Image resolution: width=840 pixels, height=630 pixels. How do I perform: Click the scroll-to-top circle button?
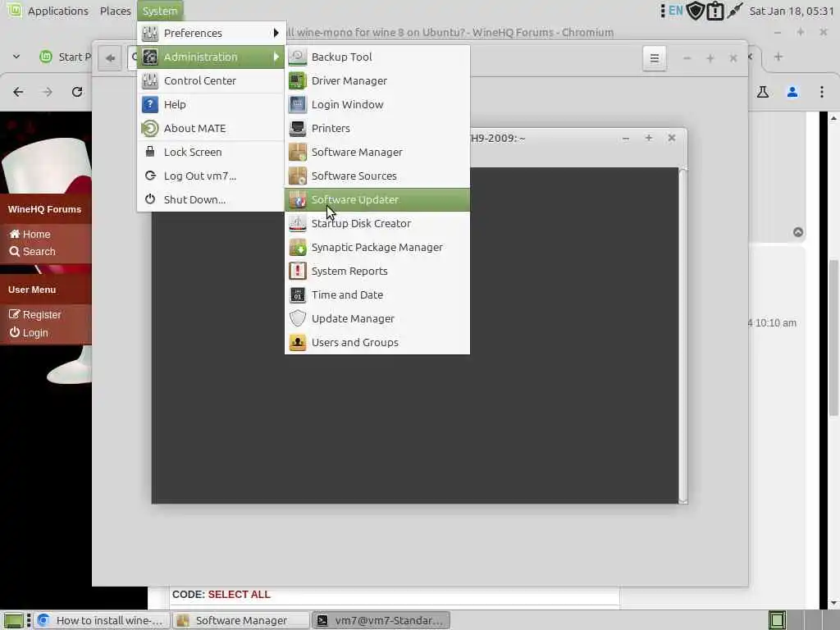(x=798, y=232)
